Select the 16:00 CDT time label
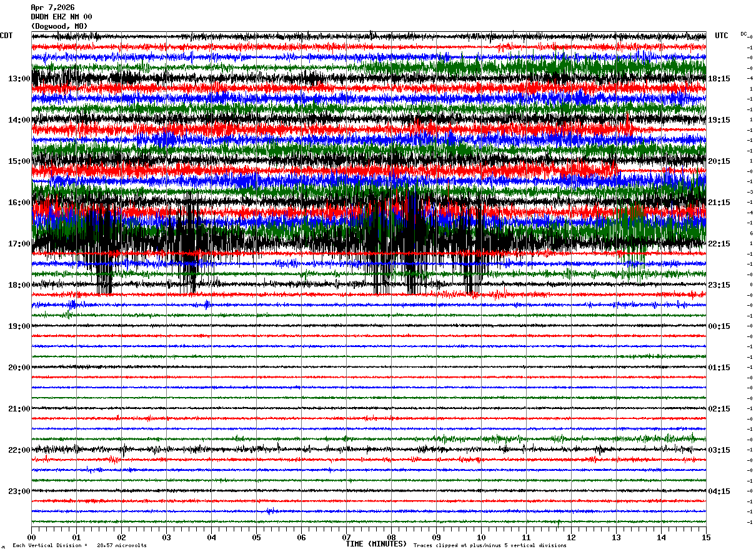Screen dimensions: 756x554 (x=19, y=203)
